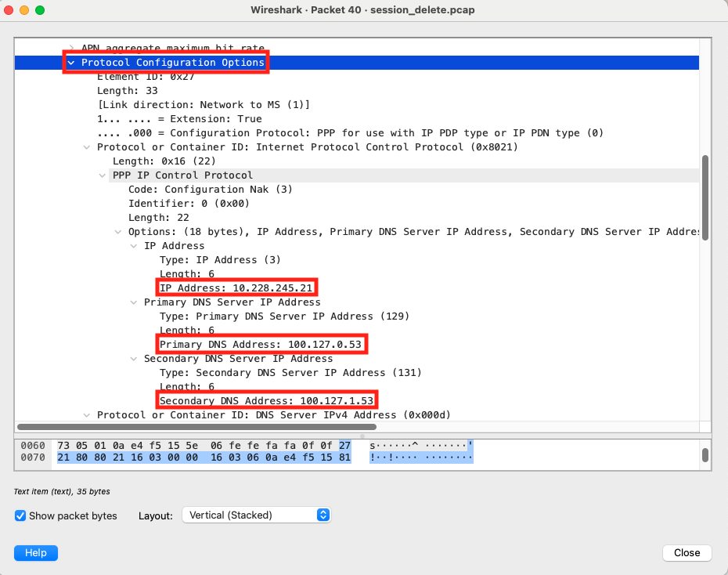This screenshot has width=728, height=575.
Task: Expand the APN aggregate maximum bit rate node
Action: tap(71, 48)
